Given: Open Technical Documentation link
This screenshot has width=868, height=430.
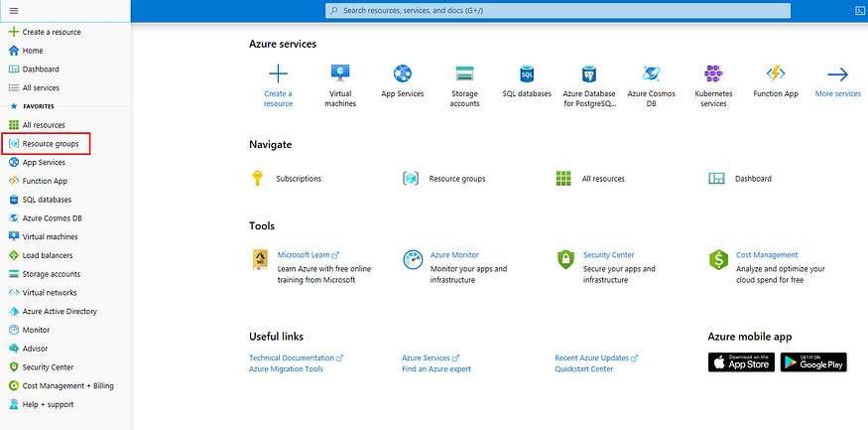Looking at the screenshot, I should [293, 358].
